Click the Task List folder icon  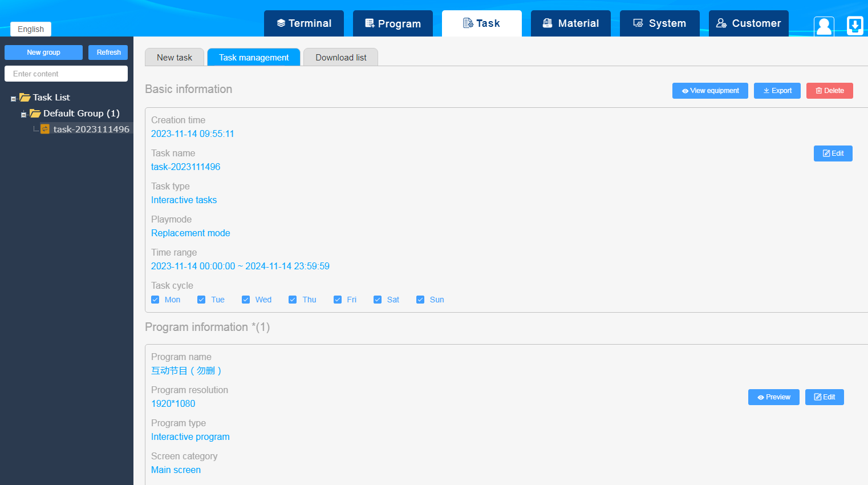[25, 98]
